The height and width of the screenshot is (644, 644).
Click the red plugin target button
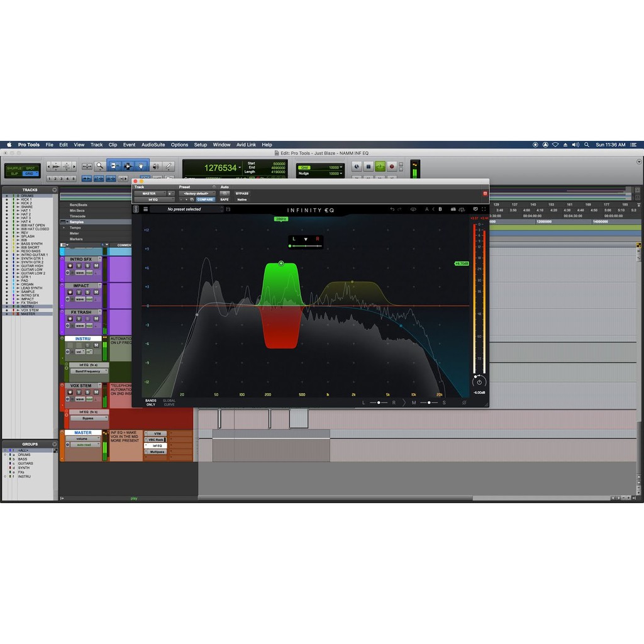(x=485, y=194)
